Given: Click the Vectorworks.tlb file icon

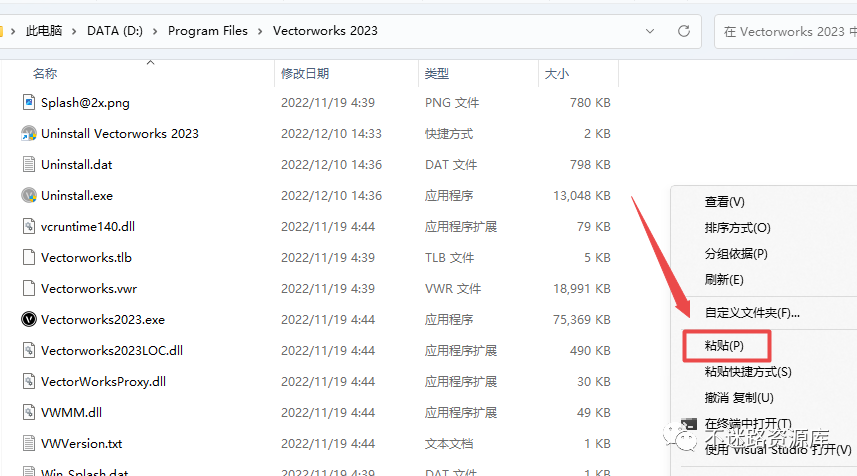Looking at the screenshot, I should 29,257.
